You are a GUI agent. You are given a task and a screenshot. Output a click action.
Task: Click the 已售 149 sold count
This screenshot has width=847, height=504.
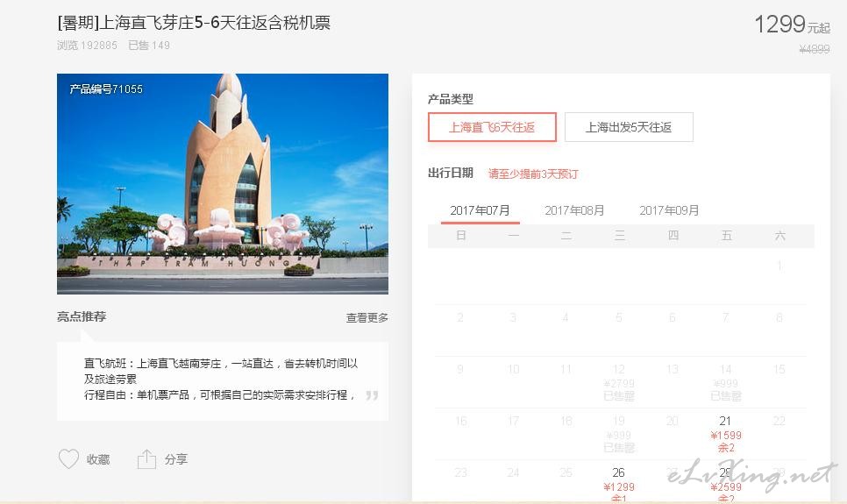[x=149, y=46]
